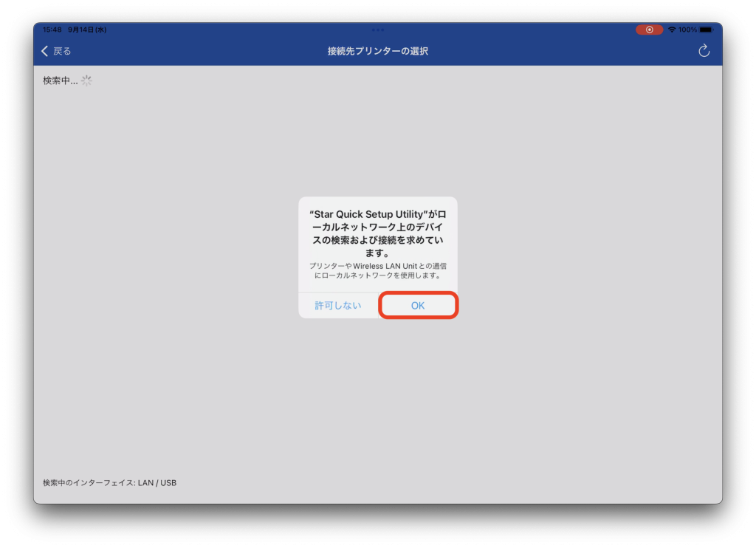
Task: Tap the Star Quick Setup Utility dialog title
Action: [378, 233]
